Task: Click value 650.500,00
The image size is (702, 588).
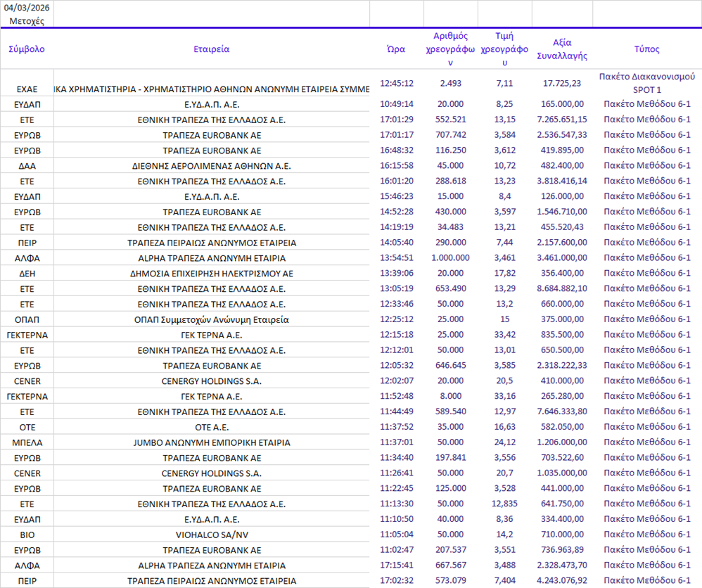Action: (562, 350)
